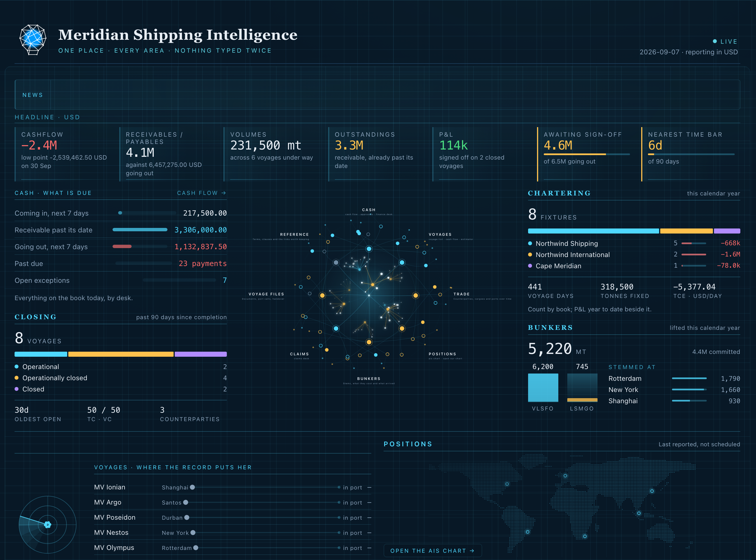Click the LIVE status indicator
The height and width of the screenshot is (560, 756).
(x=725, y=41)
